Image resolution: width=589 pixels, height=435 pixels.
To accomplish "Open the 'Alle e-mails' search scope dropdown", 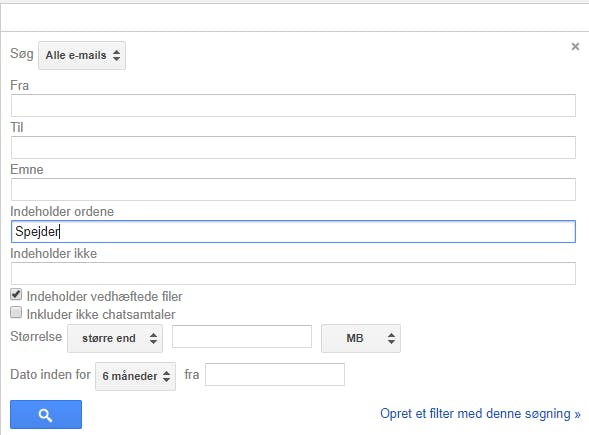I will point(82,56).
